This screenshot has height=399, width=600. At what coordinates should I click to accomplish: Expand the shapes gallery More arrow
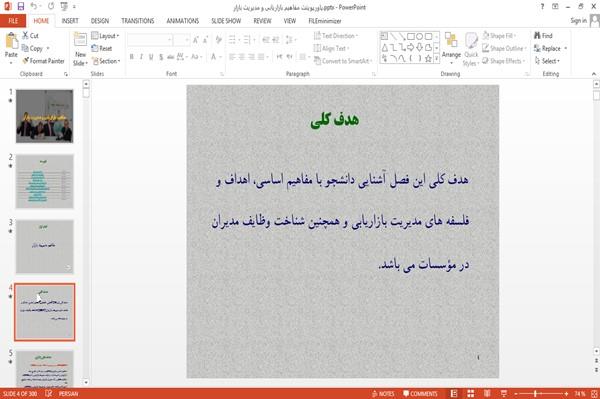tap(436, 59)
